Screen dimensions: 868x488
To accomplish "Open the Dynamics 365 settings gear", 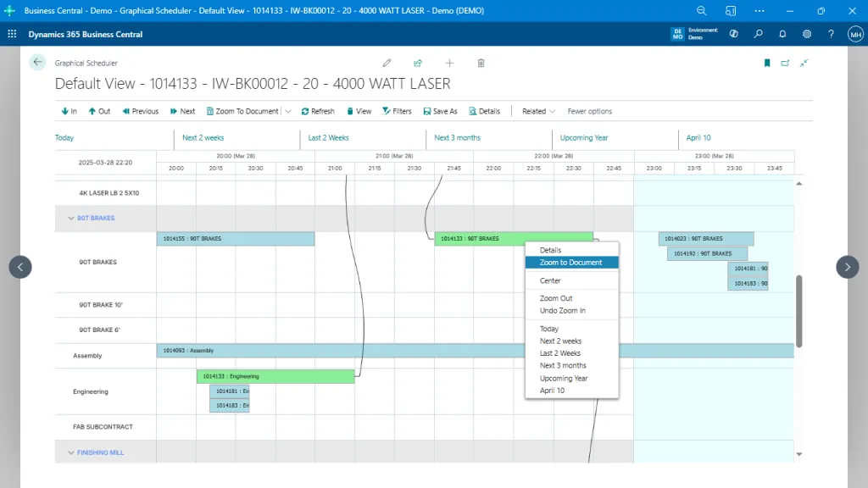I will click(807, 34).
